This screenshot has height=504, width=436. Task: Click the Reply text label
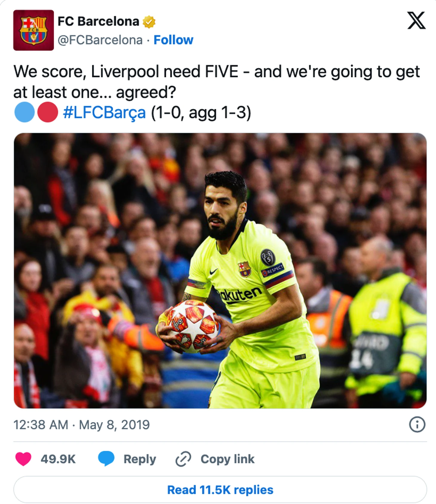point(140,459)
